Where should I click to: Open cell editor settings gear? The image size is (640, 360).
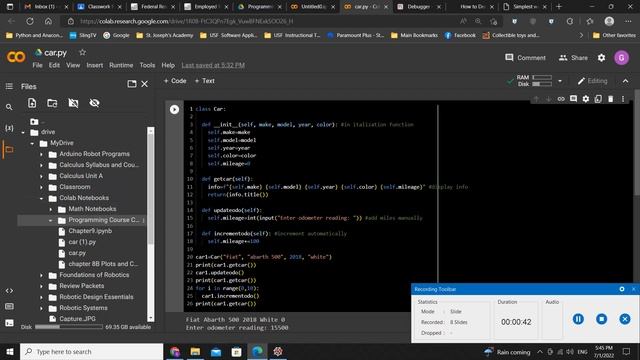(x=586, y=99)
